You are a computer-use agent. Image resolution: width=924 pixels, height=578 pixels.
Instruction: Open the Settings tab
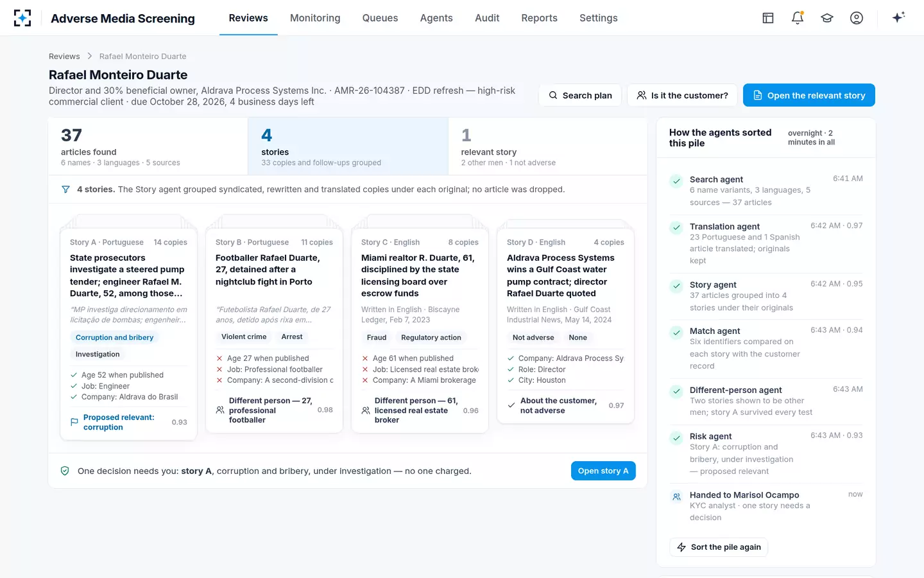[598, 18]
